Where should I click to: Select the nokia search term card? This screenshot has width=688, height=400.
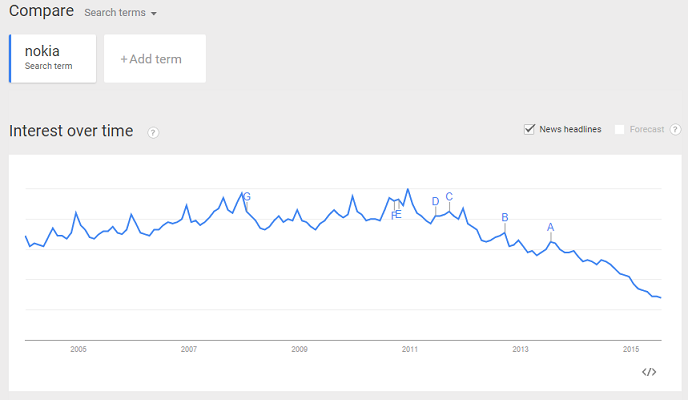click(54, 58)
